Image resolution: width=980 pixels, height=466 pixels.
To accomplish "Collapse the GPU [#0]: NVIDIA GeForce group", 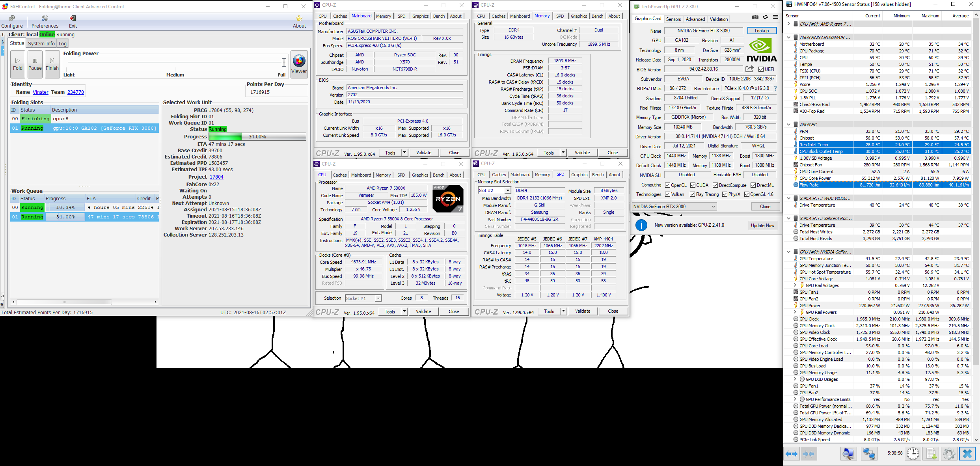I will (788, 252).
